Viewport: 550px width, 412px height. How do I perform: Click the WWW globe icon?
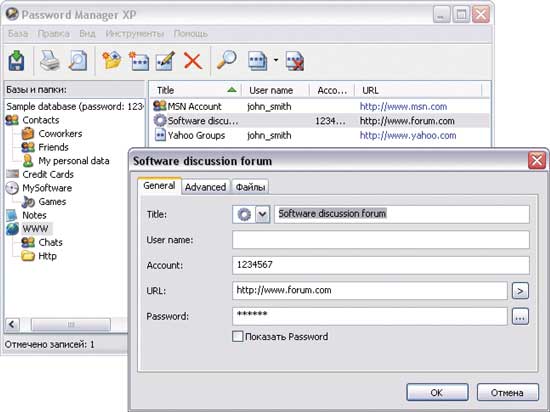coord(12,229)
